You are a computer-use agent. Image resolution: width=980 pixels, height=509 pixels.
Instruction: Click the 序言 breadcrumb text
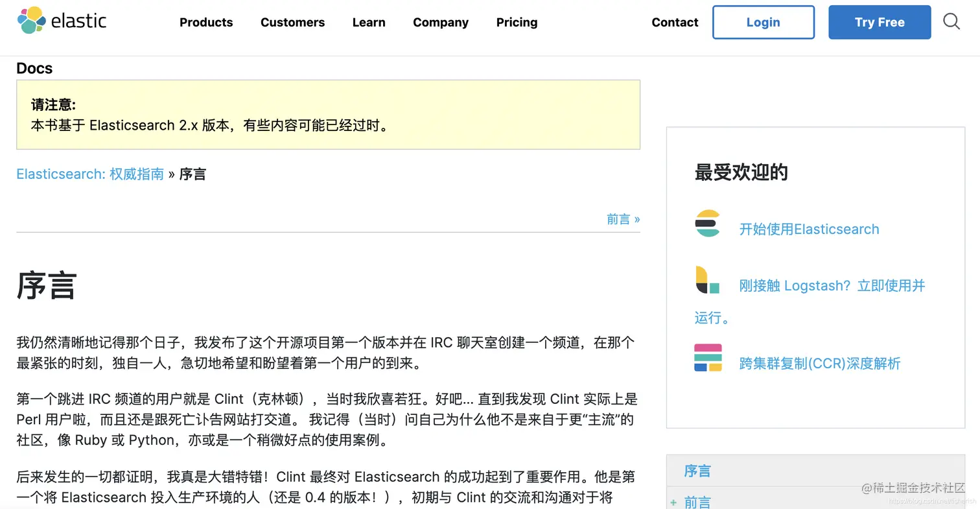[x=192, y=174]
